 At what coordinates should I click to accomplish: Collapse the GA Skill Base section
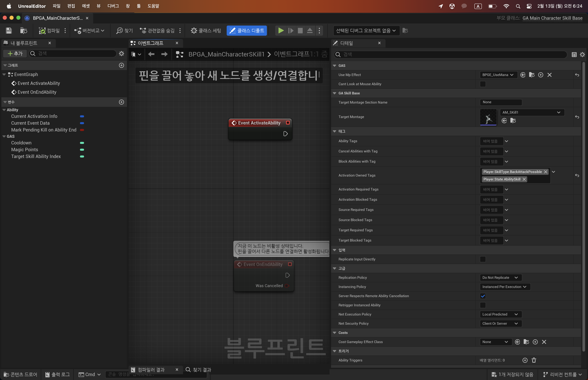pyautogui.click(x=335, y=93)
